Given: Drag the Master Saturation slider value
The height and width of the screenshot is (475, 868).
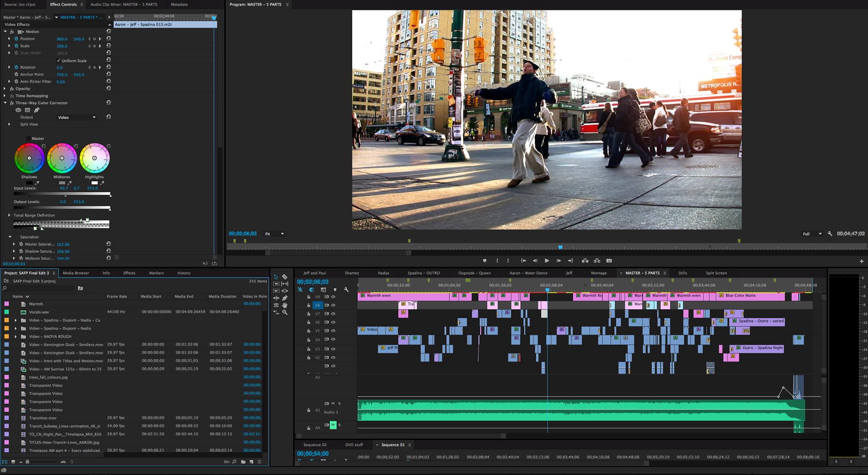Looking at the screenshot, I should click(x=63, y=244).
